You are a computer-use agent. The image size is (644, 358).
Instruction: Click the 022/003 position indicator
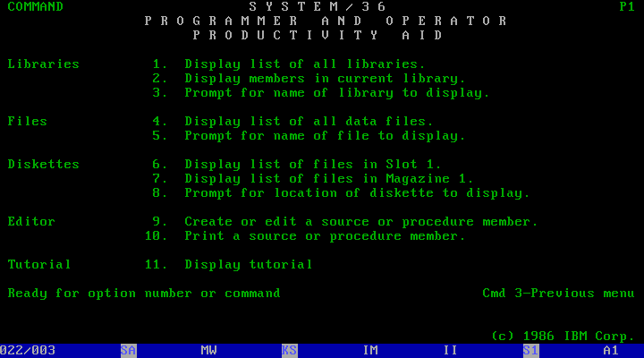point(28,351)
